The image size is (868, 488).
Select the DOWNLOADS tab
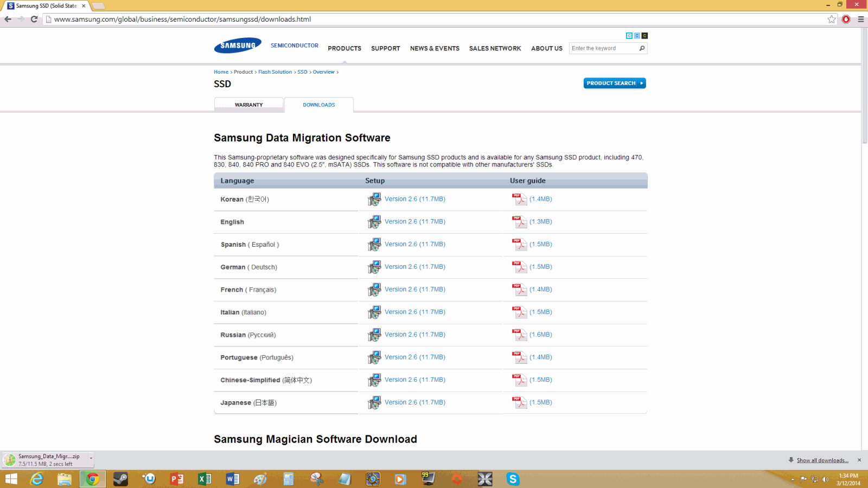point(319,105)
